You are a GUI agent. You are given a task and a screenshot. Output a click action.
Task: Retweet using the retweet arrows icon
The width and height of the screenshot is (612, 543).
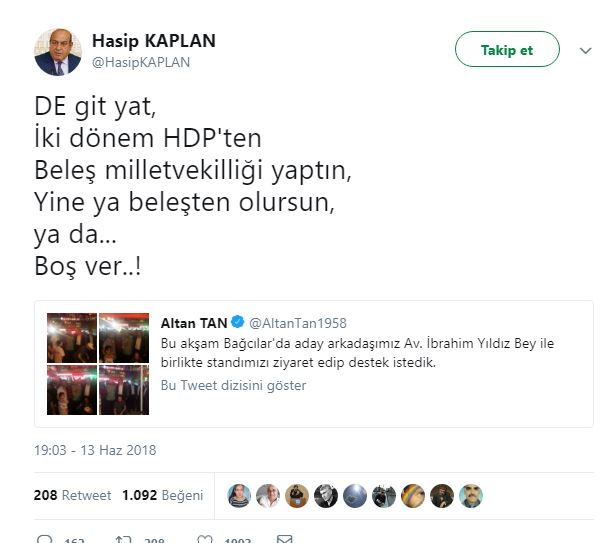[123, 539]
